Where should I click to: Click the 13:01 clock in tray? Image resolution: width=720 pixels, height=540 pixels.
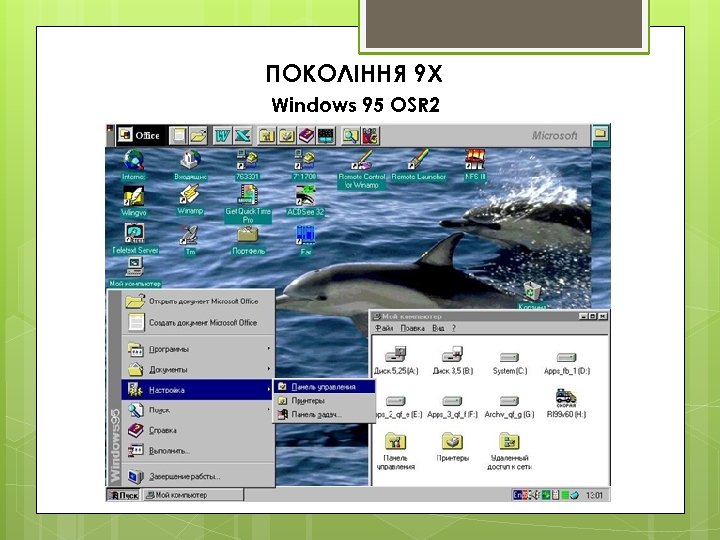[x=594, y=495]
